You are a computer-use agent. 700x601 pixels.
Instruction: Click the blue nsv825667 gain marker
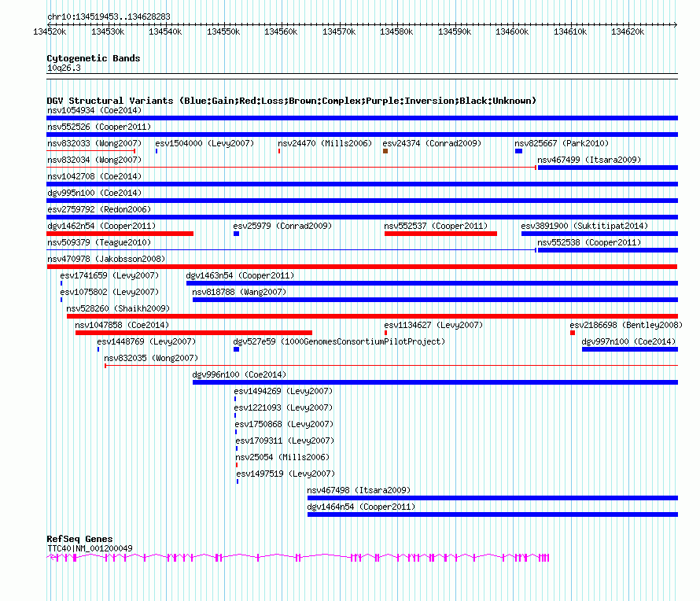point(519,151)
